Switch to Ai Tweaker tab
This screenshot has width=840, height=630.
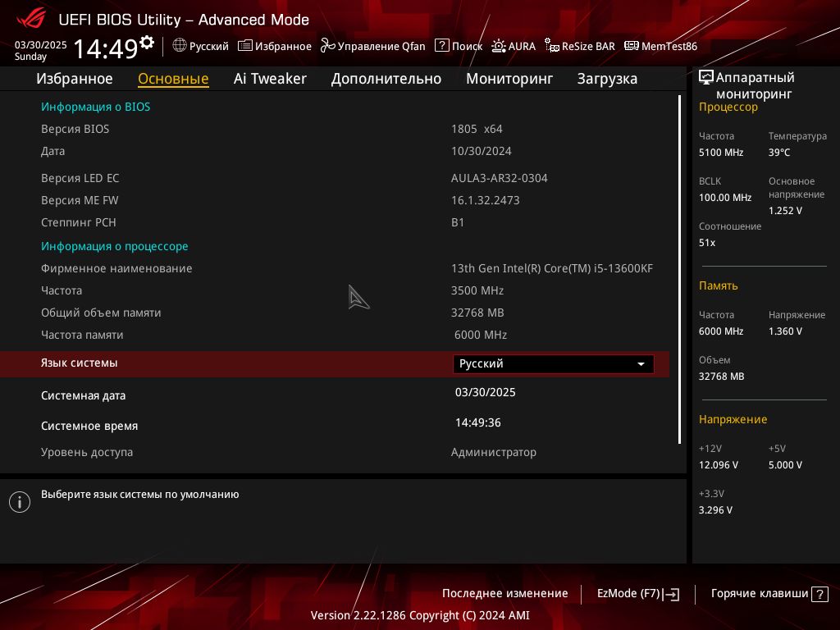[270, 79]
